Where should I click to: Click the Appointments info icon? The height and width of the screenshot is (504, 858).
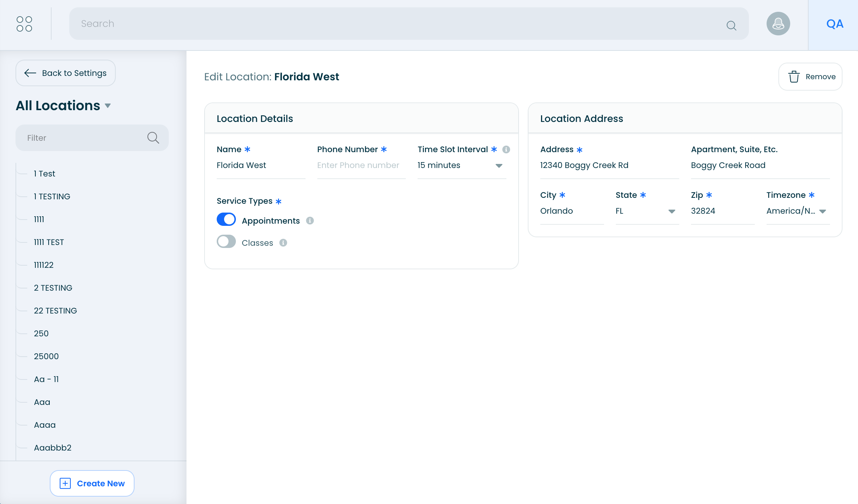point(310,221)
